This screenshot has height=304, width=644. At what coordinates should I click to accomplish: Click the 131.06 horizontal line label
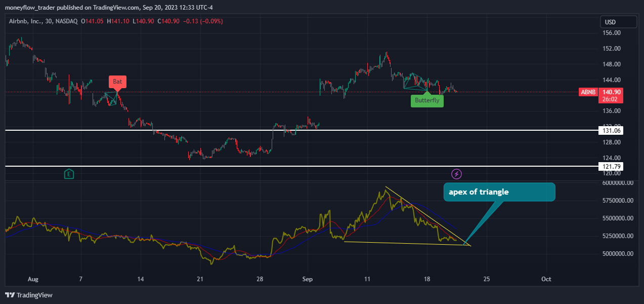pyautogui.click(x=611, y=130)
